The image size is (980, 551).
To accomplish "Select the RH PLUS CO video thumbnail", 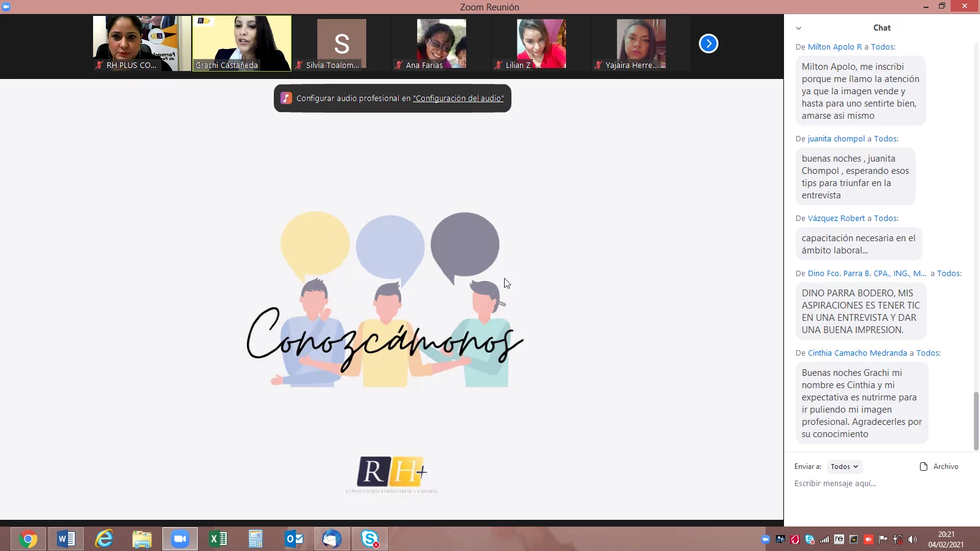I will coord(142,43).
